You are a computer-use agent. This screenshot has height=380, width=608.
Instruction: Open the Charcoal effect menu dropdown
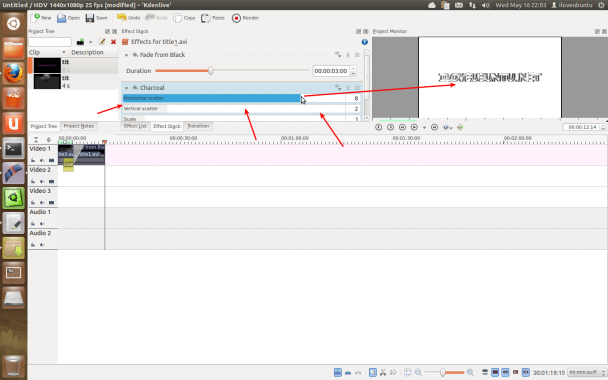click(x=338, y=88)
